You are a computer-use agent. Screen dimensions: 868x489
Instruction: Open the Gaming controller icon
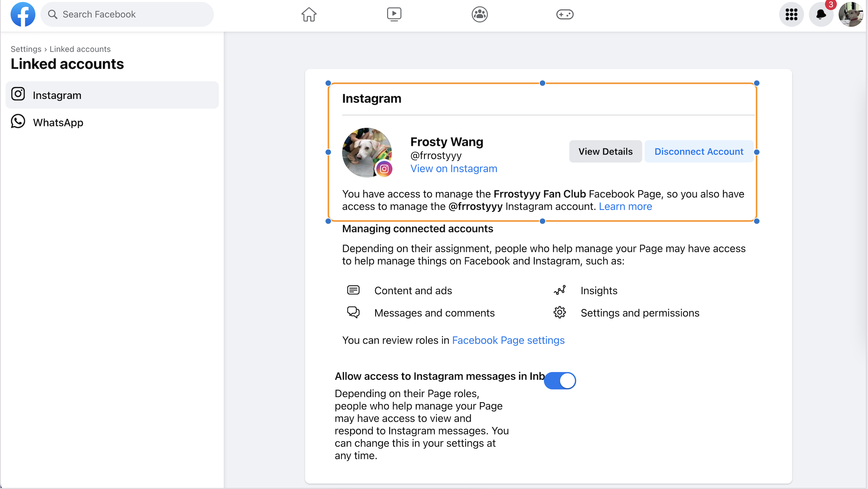click(564, 14)
